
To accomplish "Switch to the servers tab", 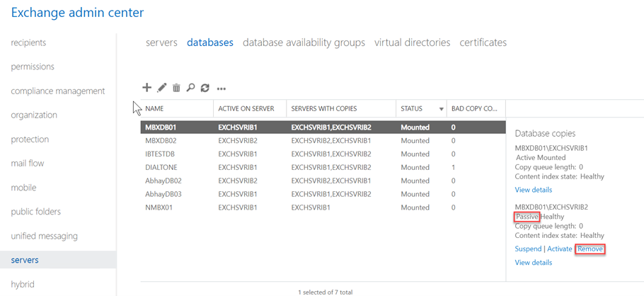I will 161,42.
